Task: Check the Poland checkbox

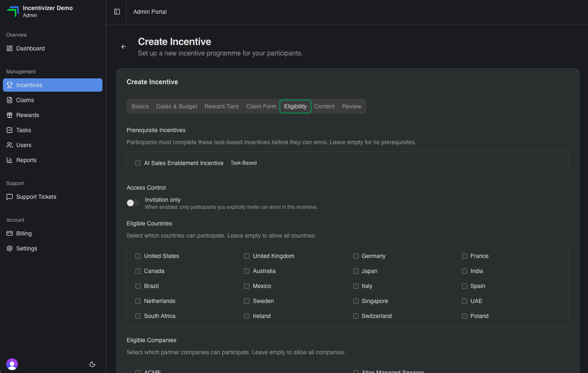Action: point(464,316)
